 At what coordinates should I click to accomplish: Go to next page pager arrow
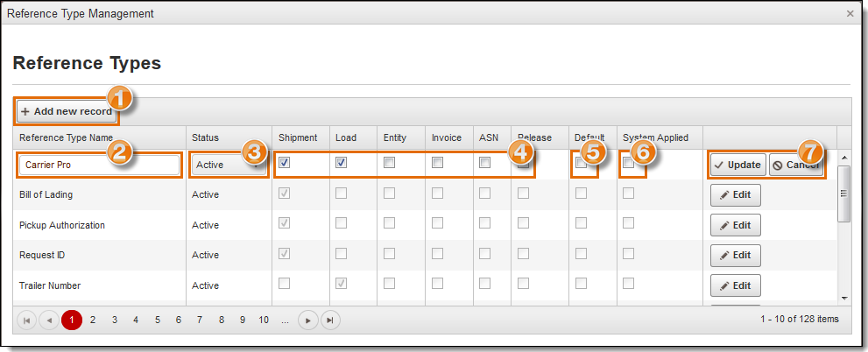(x=307, y=320)
